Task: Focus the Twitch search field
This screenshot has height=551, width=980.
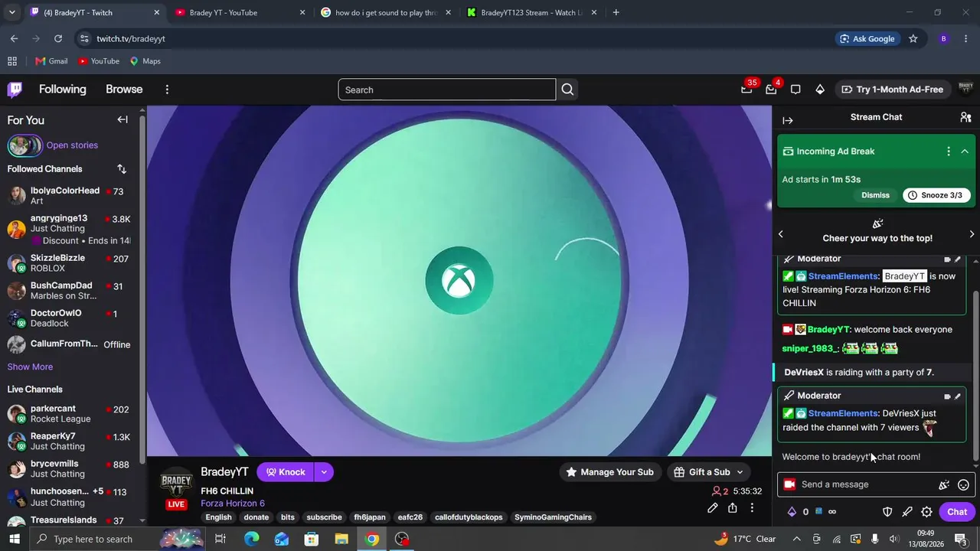Action: coord(447,90)
